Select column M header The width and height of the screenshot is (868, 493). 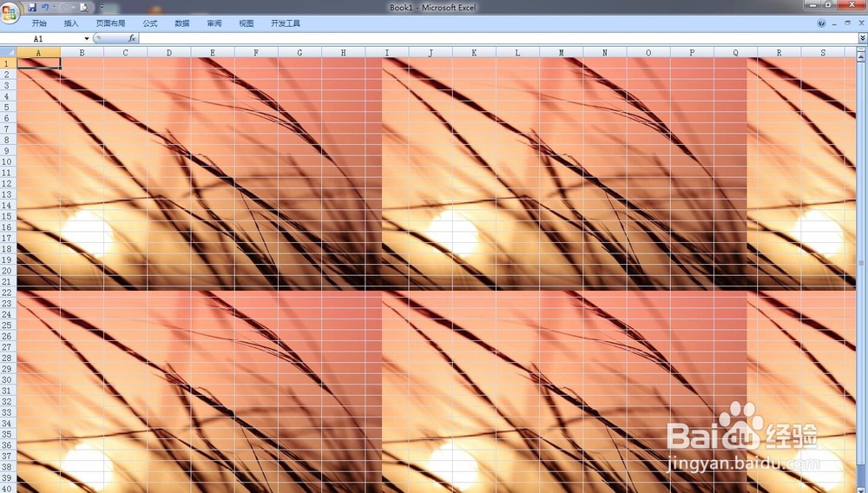562,53
